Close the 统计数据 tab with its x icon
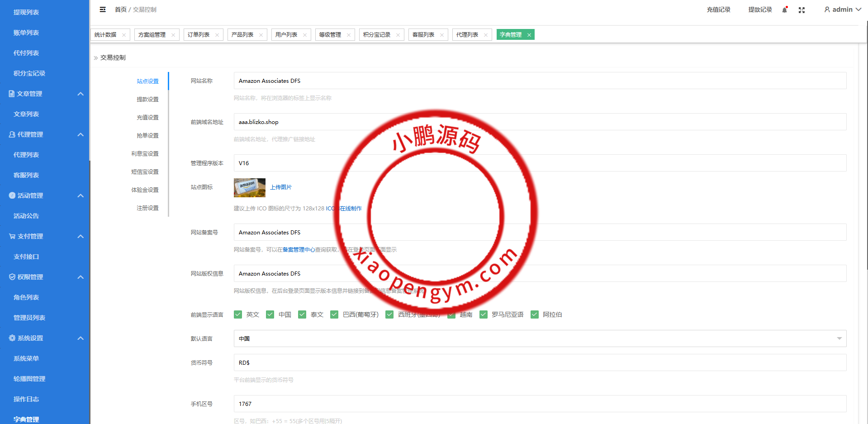The height and width of the screenshot is (424, 868). coord(124,35)
